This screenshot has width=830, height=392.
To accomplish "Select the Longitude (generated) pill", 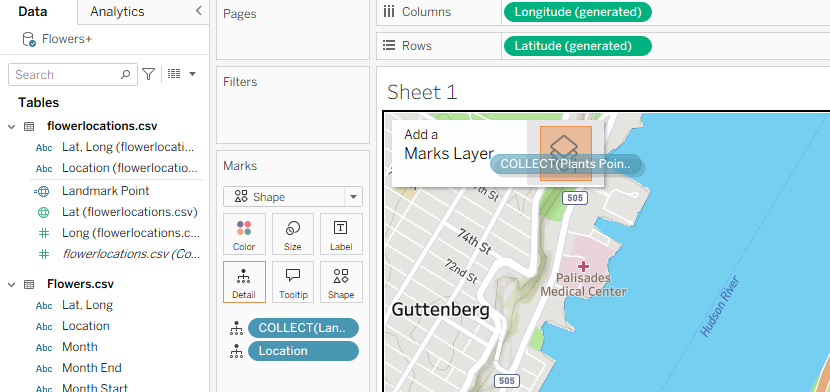I will click(578, 12).
